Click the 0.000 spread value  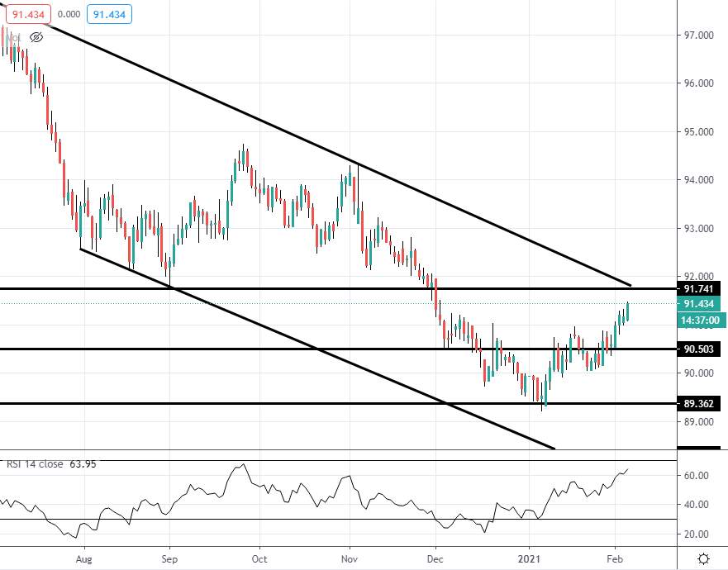[69, 14]
